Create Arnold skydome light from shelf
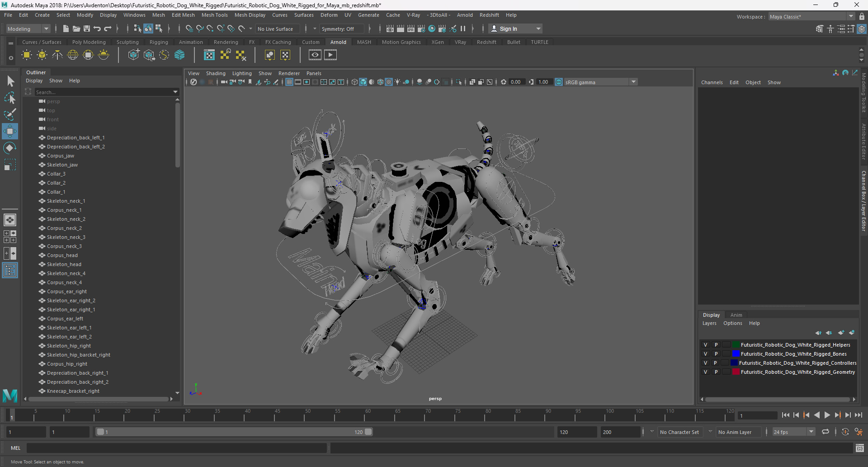 point(73,55)
